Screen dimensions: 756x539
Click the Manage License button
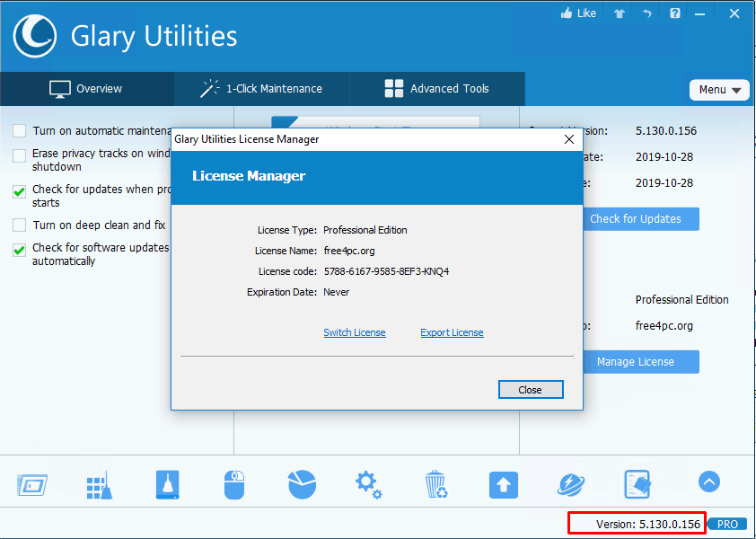[641, 362]
